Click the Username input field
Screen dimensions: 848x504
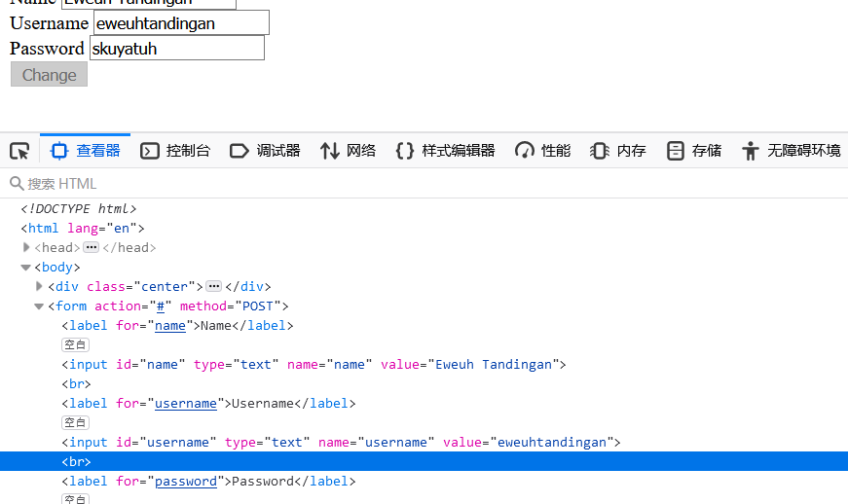point(181,23)
